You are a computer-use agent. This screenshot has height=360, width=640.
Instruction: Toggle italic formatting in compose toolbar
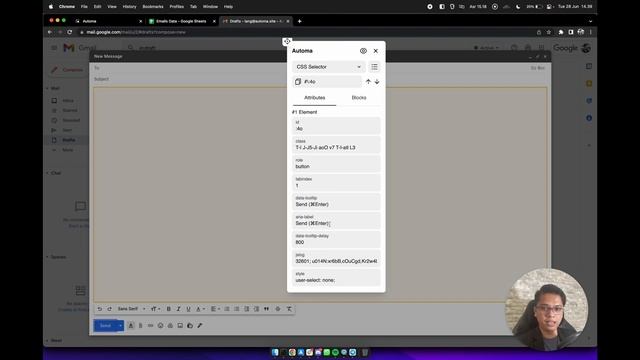178,309
